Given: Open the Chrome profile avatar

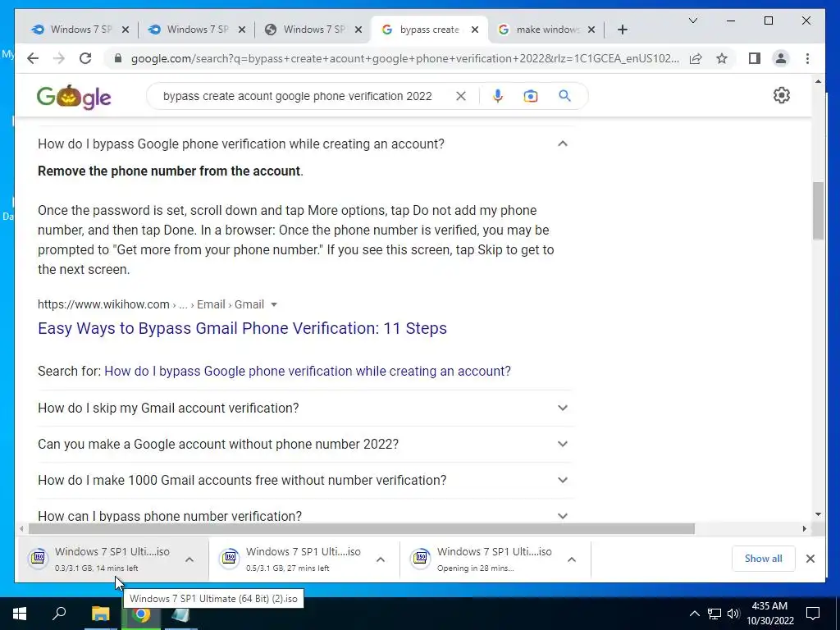Looking at the screenshot, I should [x=781, y=58].
